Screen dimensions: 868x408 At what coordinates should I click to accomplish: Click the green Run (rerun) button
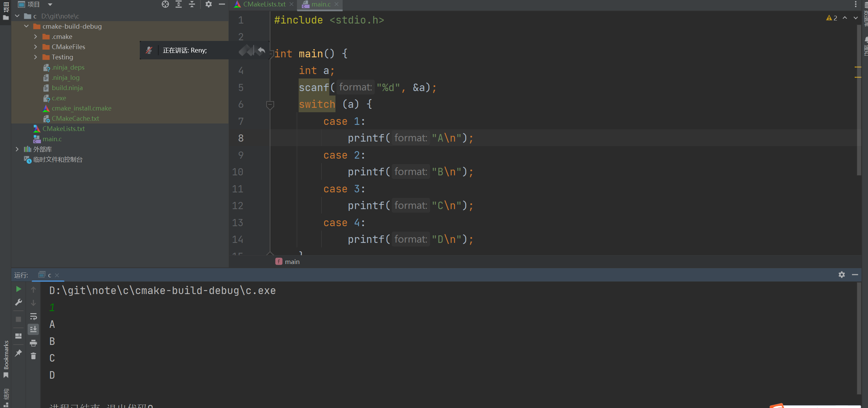(19, 289)
